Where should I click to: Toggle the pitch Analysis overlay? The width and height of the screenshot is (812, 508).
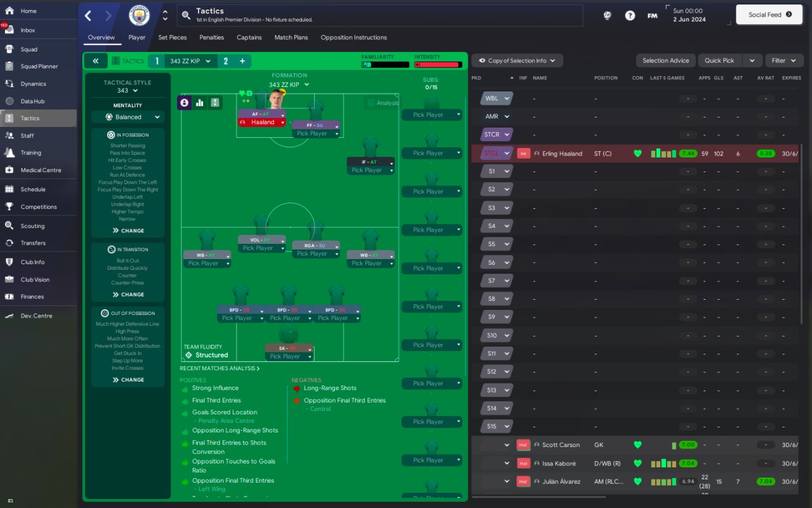pyautogui.click(x=383, y=103)
